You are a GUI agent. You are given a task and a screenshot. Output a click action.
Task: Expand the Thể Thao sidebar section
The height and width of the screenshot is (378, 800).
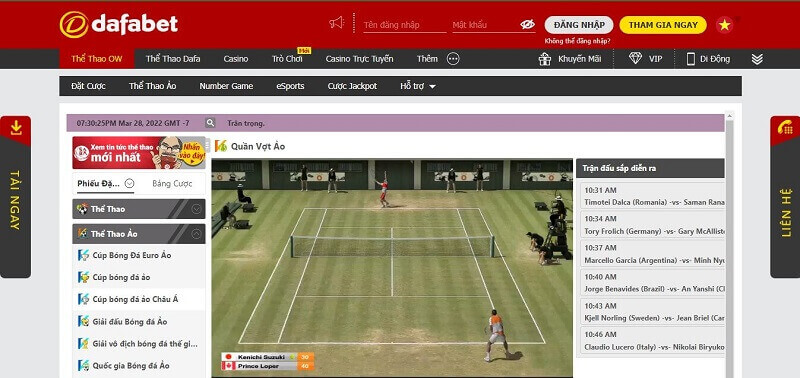tap(196, 209)
